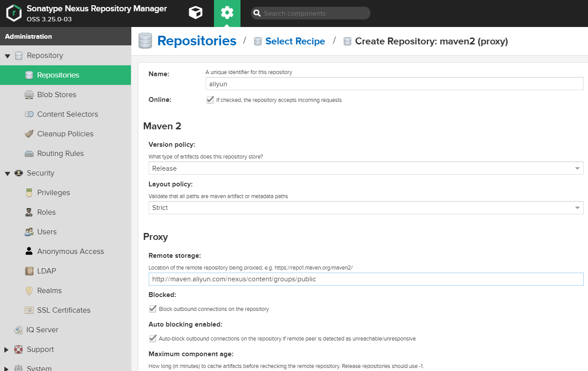This screenshot has height=371, width=588.
Task: Click the Search components box
Action: tap(311, 13)
